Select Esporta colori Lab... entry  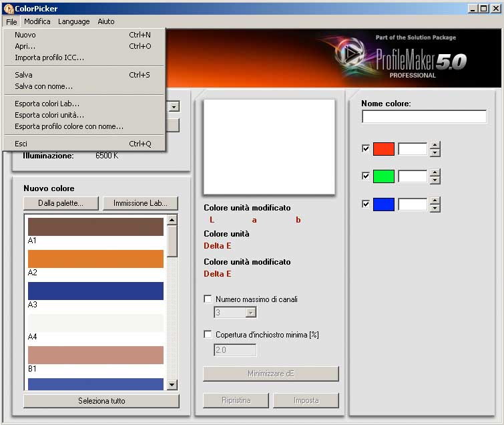84,104
